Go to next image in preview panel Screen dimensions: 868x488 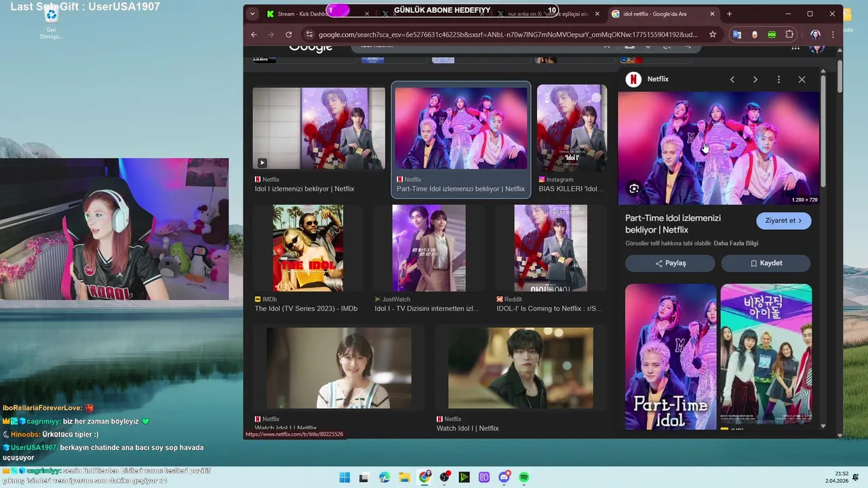755,79
